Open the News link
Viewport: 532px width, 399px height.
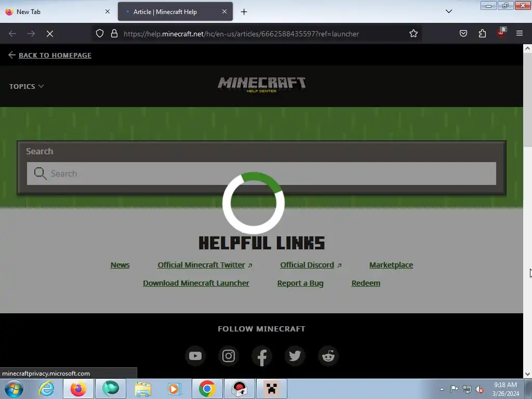pyautogui.click(x=120, y=265)
